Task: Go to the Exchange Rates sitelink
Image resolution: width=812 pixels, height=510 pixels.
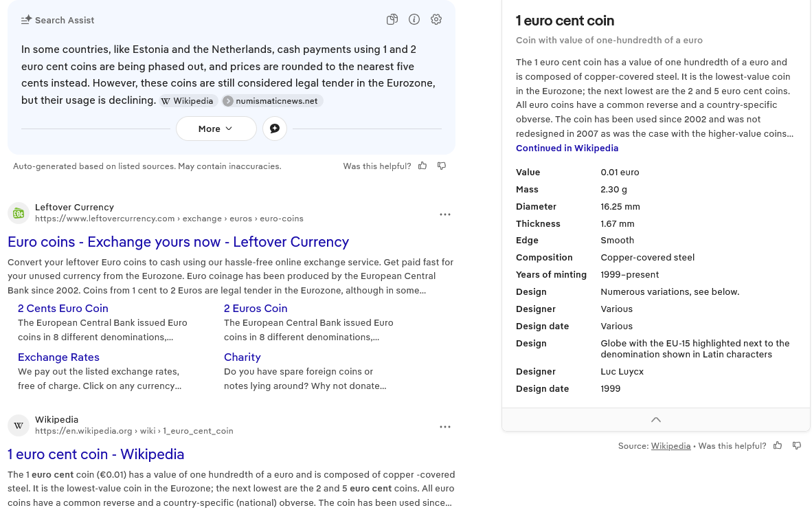Action: click(58, 357)
